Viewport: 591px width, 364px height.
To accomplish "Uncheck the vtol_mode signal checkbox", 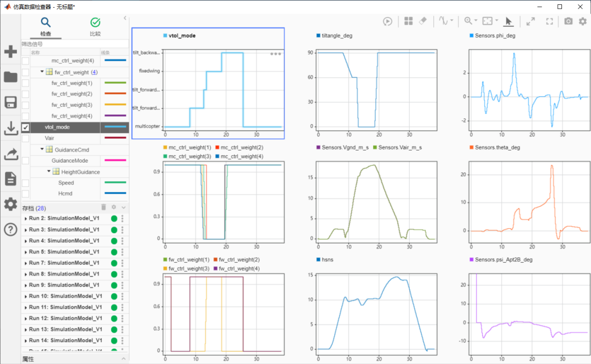I will [x=25, y=127].
